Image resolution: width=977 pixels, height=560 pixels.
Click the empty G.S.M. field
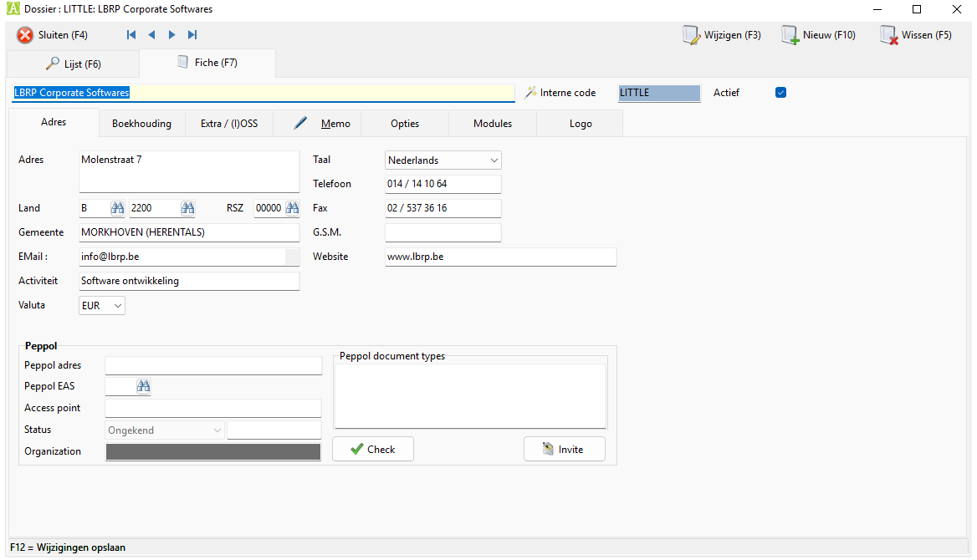[x=443, y=232]
